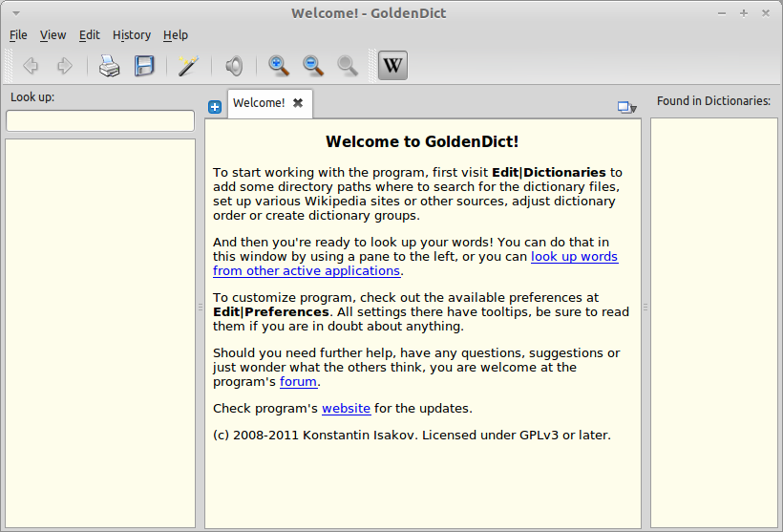Zoom in with the plus magnifier
783x532 pixels.
pos(278,66)
